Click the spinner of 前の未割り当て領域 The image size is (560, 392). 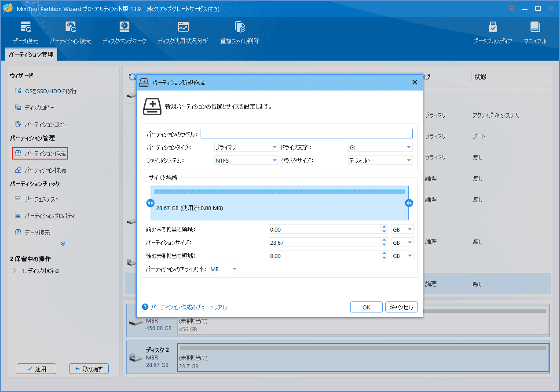point(384,229)
